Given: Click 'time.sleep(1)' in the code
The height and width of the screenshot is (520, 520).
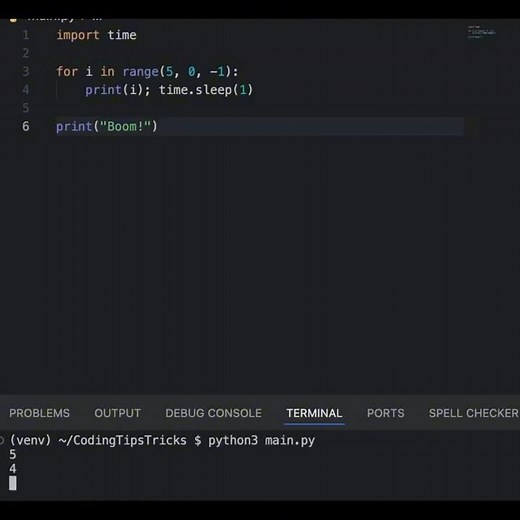Looking at the screenshot, I should 206,90.
